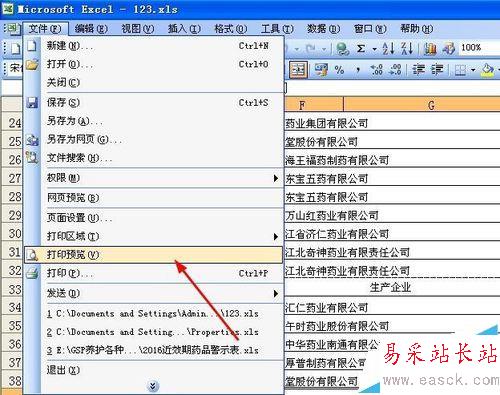Click the Print Preview magnifier icon

(x=32, y=255)
